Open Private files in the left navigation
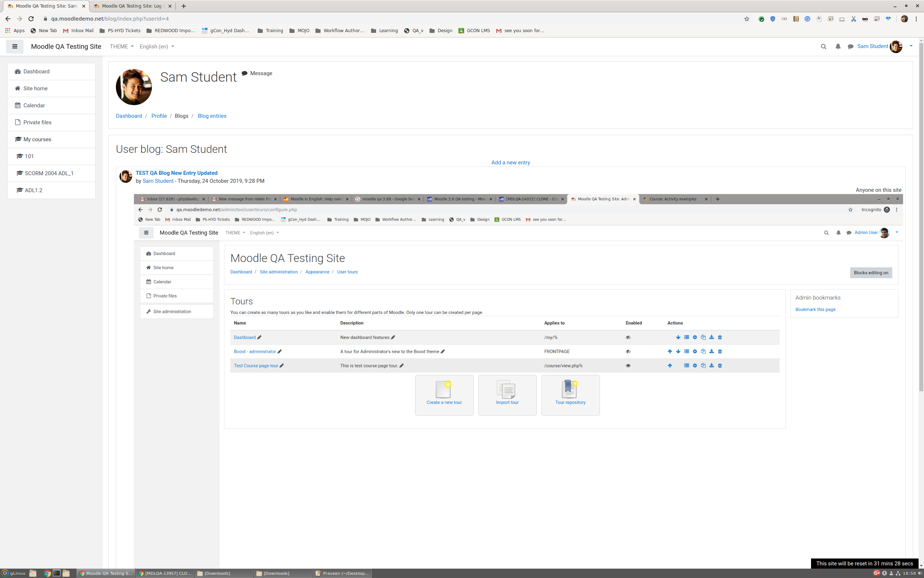924x578 pixels. tap(51, 122)
